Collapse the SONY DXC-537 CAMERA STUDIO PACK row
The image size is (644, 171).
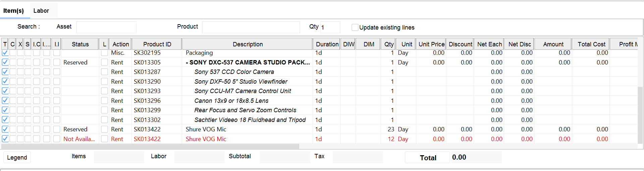click(x=187, y=62)
